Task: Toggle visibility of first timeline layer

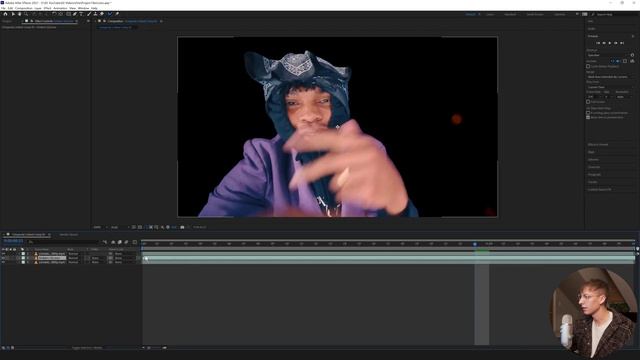Action: [3, 254]
